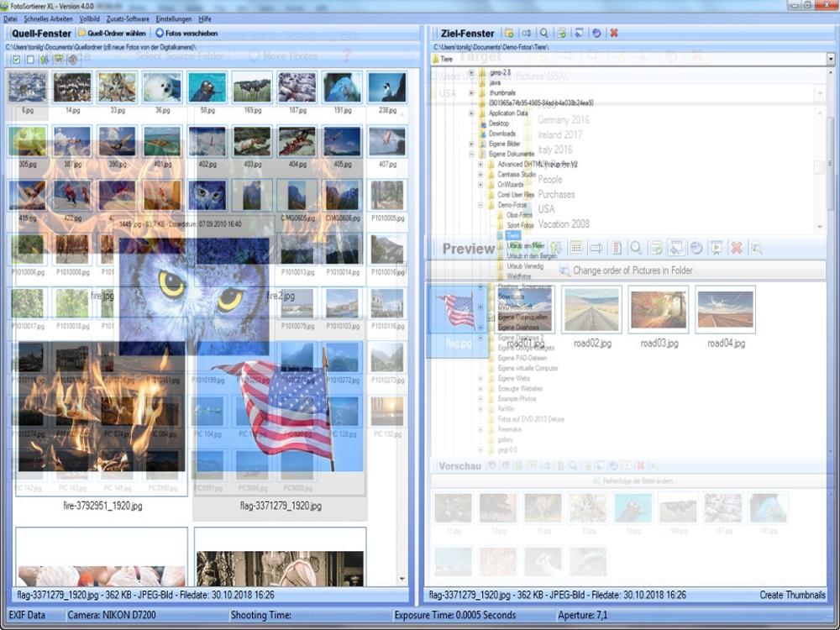Click the red X icon in Ziel-Fenster toolbar

click(614, 33)
